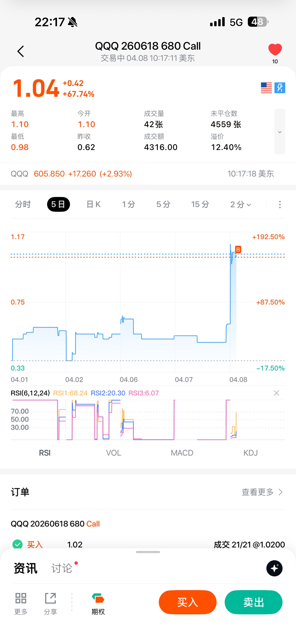Switch indicator to VOL

113,453
